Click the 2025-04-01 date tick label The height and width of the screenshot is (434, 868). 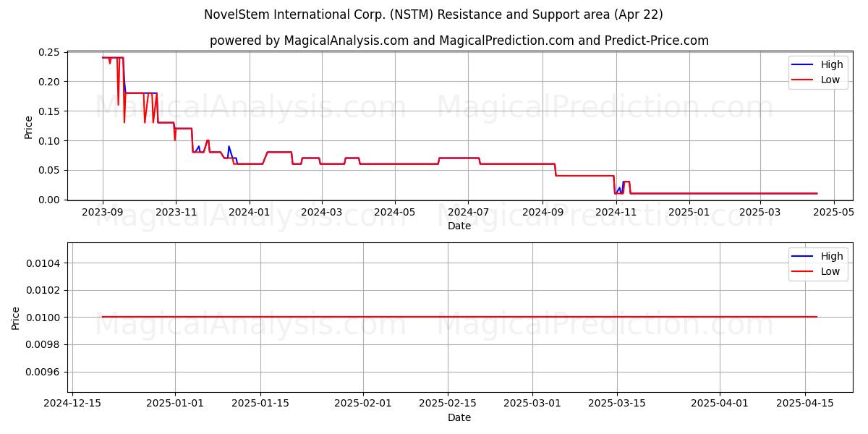(720, 404)
